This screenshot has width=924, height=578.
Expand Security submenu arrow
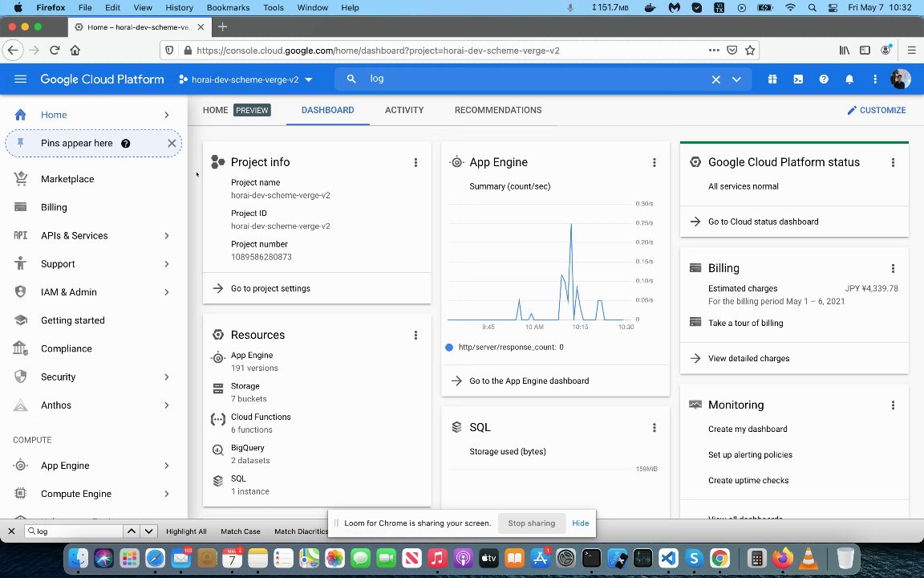167,377
